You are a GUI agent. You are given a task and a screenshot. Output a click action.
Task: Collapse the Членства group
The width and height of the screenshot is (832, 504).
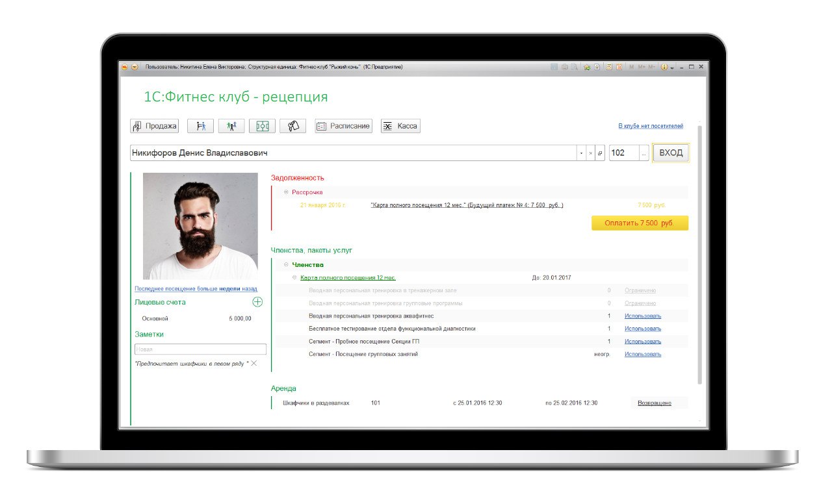pyautogui.click(x=286, y=265)
